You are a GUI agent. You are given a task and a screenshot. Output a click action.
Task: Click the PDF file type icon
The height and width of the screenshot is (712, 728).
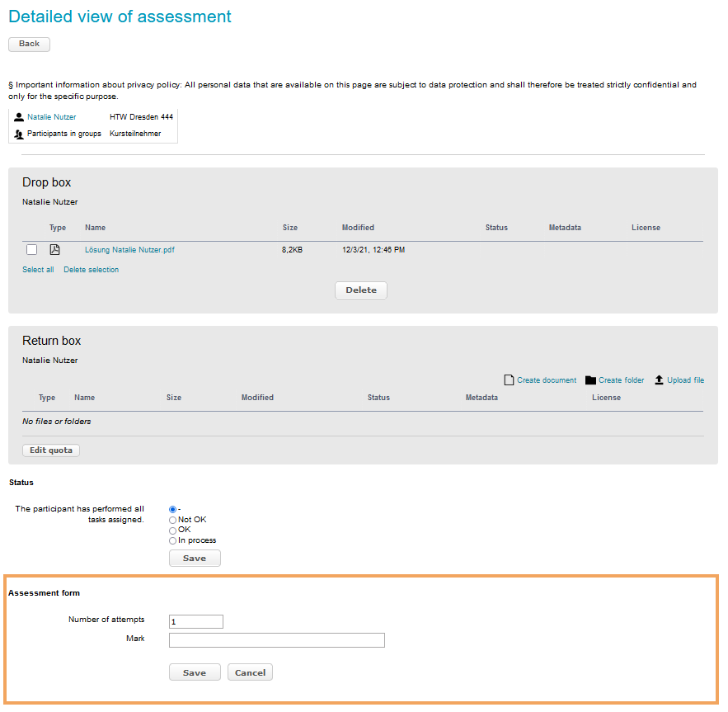click(55, 250)
